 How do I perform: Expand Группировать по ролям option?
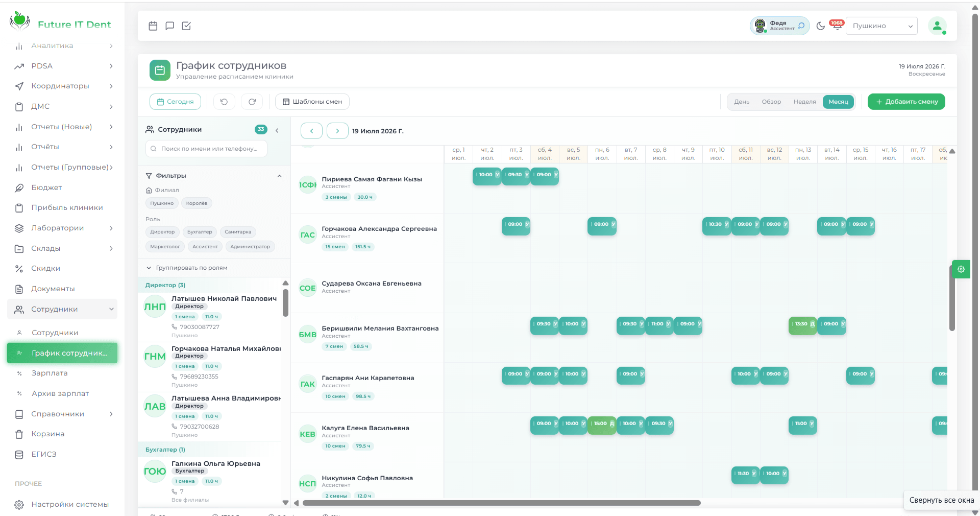click(x=187, y=268)
